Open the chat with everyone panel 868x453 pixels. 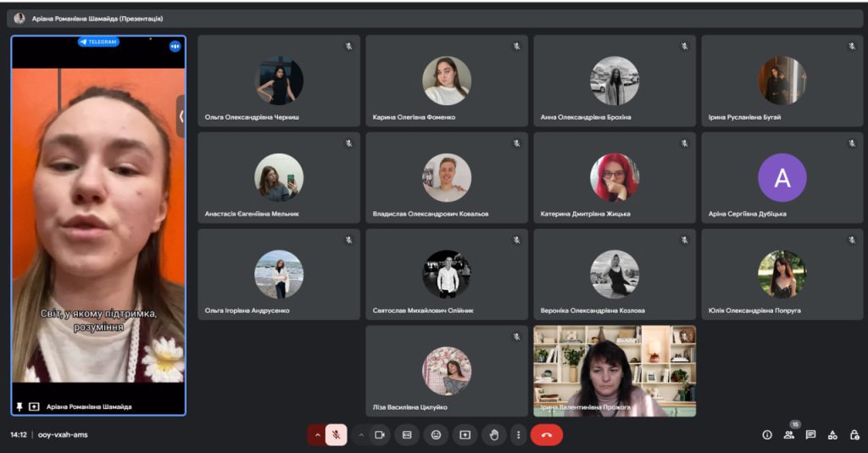[x=811, y=435]
